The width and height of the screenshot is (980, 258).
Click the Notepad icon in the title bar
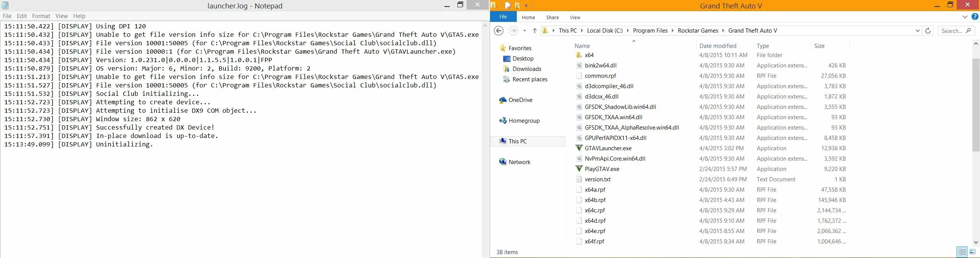[5, 5]
